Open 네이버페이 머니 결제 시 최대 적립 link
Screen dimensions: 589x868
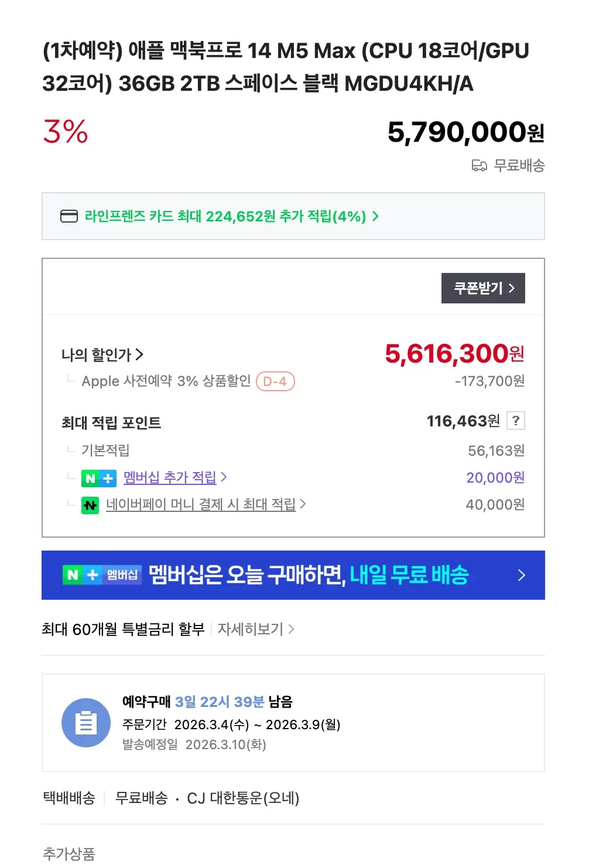coord(201,504)
